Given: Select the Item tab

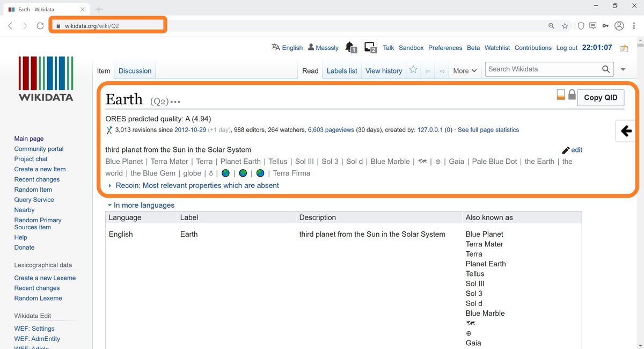Looking at the screenshot, I should (x=104, y=71).
